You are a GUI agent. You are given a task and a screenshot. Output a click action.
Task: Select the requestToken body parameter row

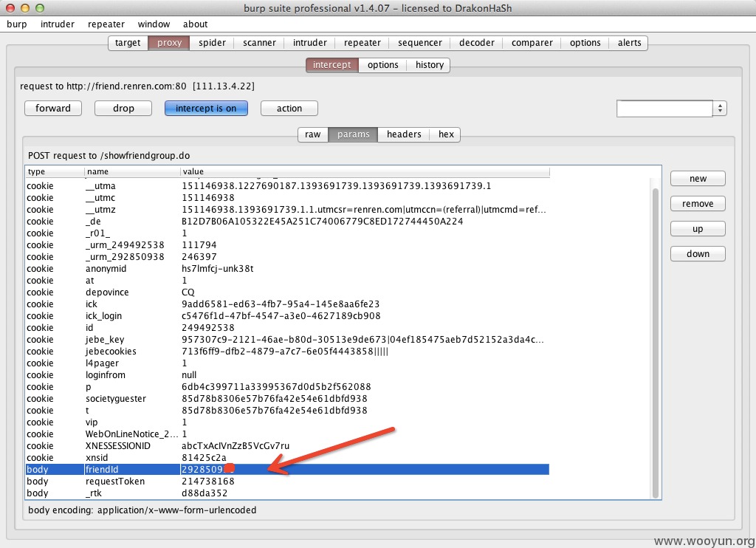point(287,482)
